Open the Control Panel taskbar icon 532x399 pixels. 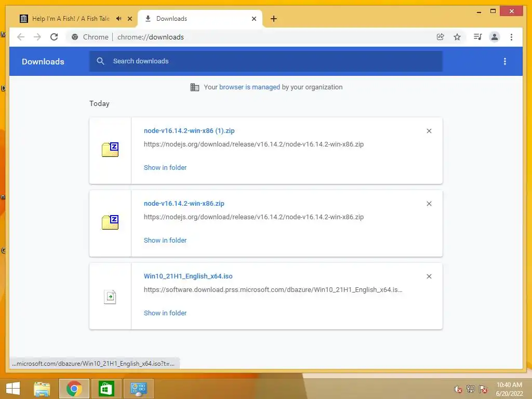pos(138,389)
